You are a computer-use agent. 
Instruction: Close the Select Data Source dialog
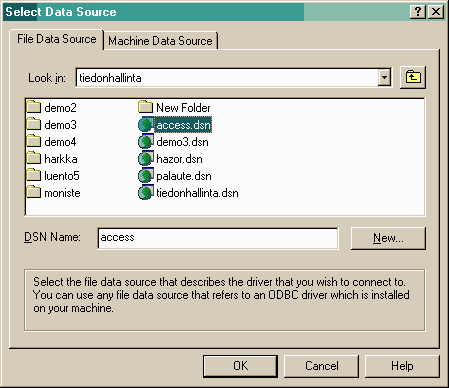coord(436,12)
